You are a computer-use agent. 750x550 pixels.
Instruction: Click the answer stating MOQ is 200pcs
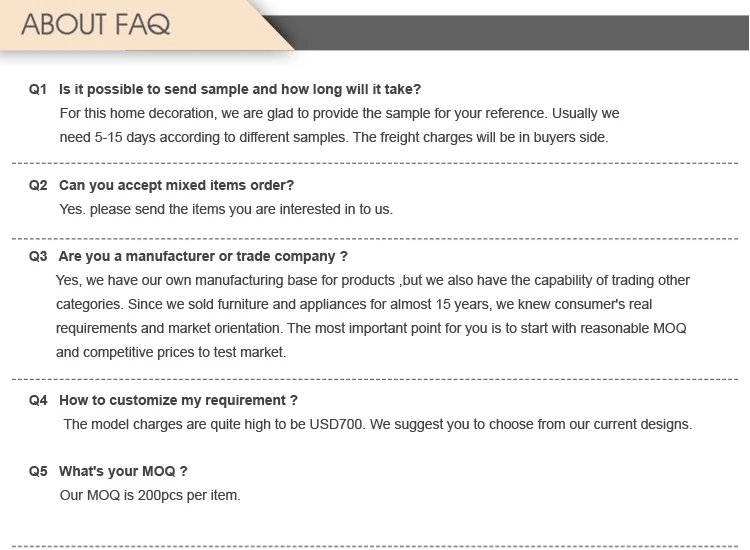(150, 495)
